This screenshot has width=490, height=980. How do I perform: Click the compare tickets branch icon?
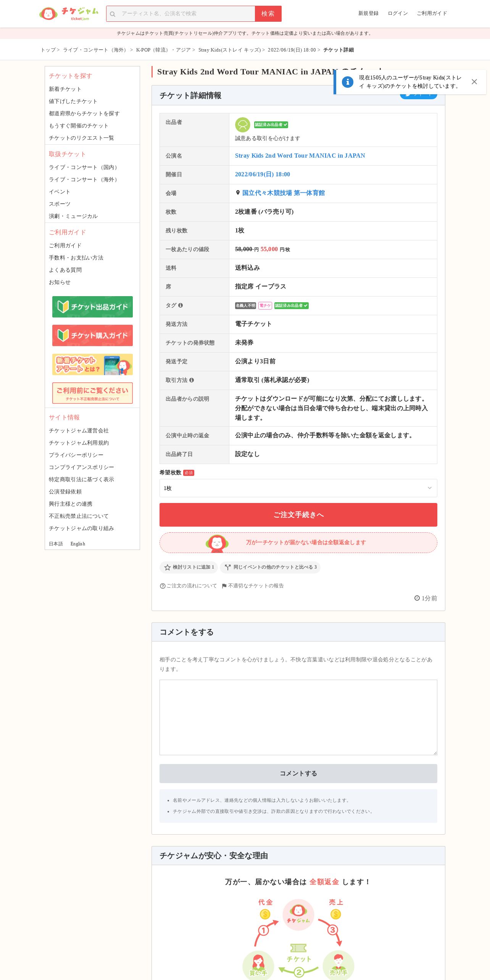pos(228,567)
